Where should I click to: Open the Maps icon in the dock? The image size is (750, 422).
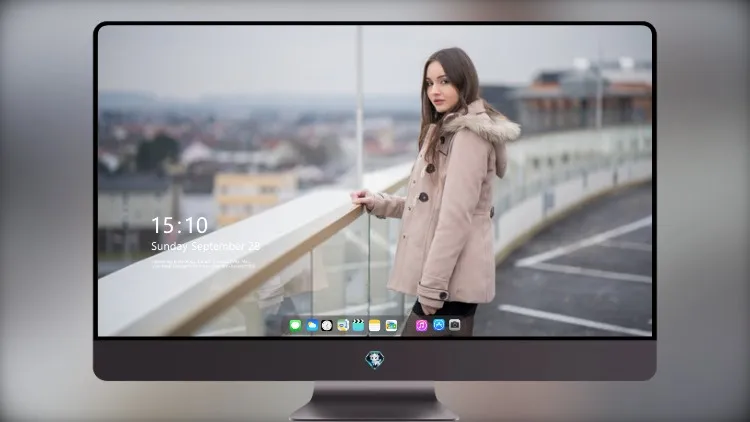click(342, 326)
